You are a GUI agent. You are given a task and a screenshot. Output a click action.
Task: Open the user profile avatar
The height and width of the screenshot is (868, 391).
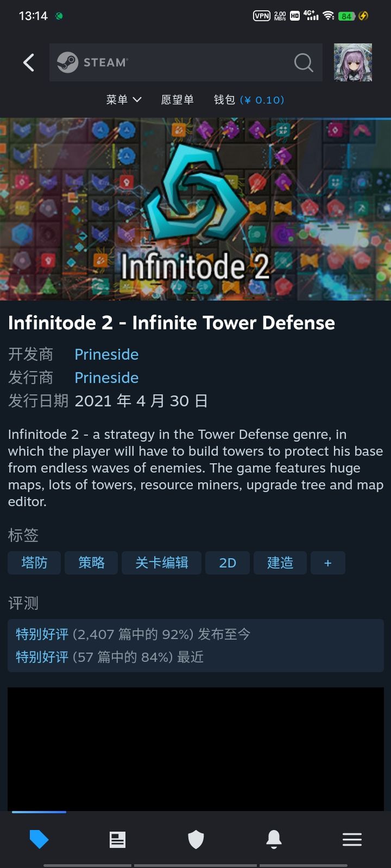click(x=353, y=62)
